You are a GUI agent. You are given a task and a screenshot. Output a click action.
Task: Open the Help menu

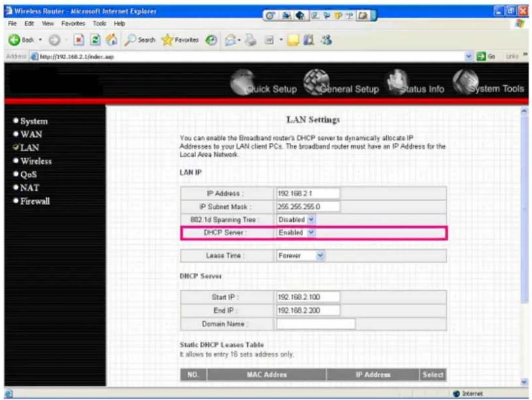click(x=119, y=23)
